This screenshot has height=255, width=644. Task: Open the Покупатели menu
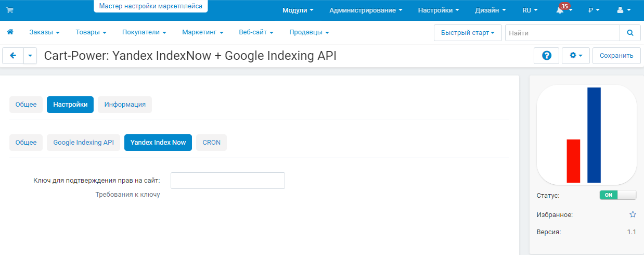[x=144, y=32]
